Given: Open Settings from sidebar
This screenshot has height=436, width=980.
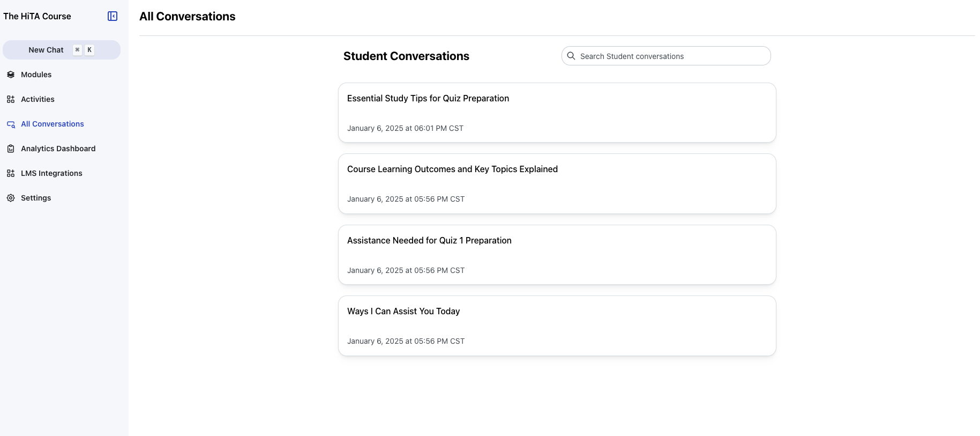Looking at the screenshot, I should coord(36,198).
